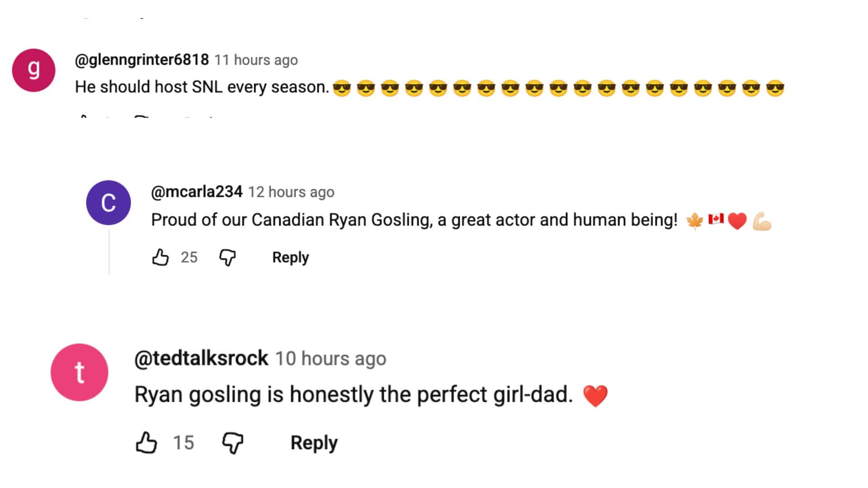
Task: Click the "10 hours ago" timestamp
Action: [x=330, y=359]
